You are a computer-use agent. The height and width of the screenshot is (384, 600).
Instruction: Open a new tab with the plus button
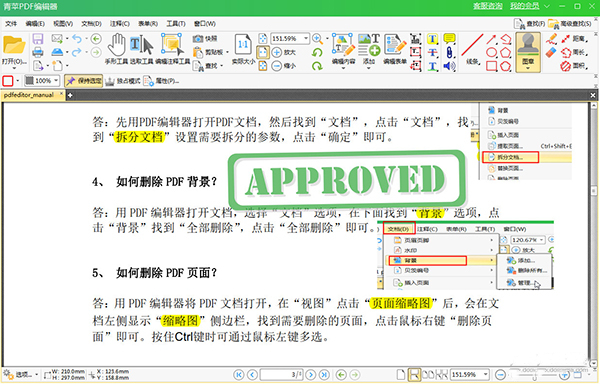click(70, 95)
